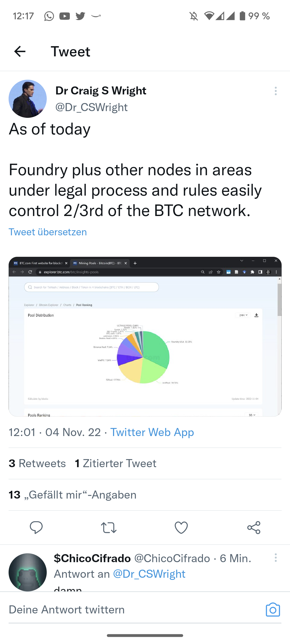
Task: Open camera icon in reply field
Action: coord(273,610)
